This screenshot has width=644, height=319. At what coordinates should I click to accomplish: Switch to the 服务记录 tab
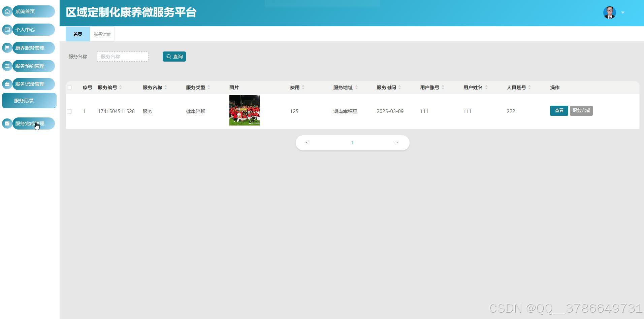coord(102,34)
